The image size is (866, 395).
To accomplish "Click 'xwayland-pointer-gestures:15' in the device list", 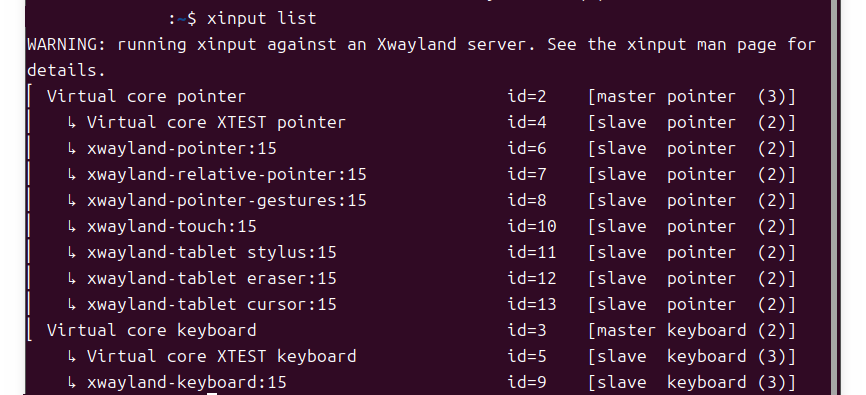I will [226, 201].
